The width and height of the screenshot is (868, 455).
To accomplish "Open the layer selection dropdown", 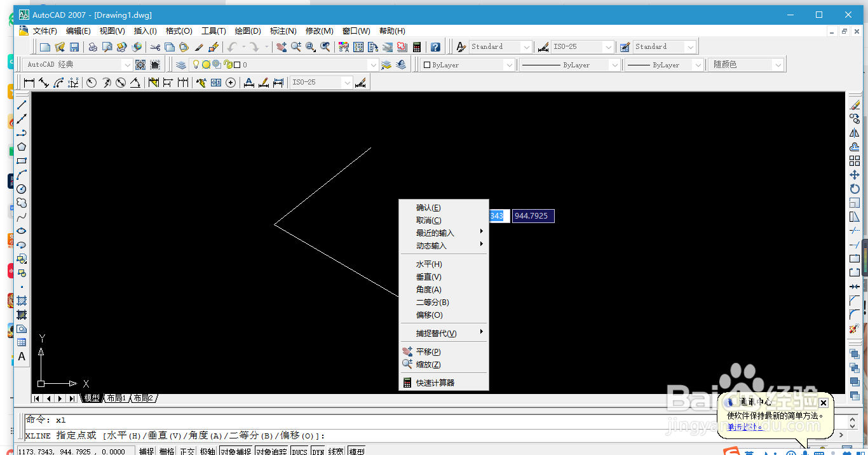I will (374, 64).
